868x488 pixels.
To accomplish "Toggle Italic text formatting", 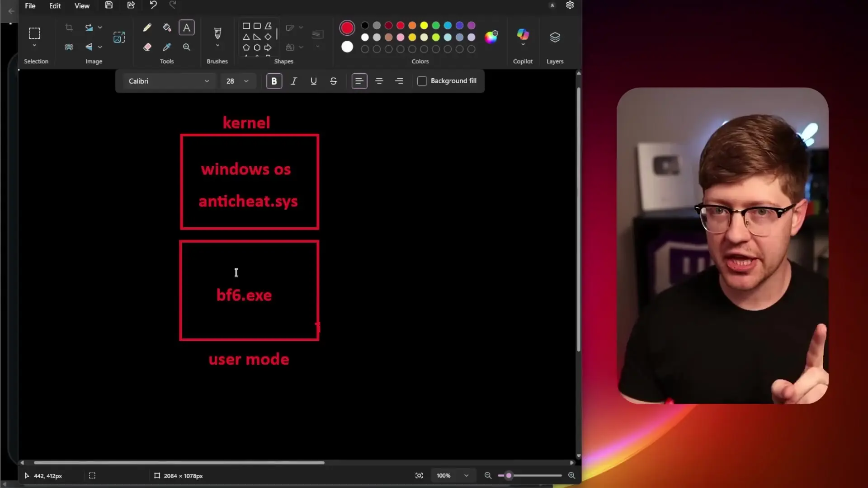I will pos(294,81).
